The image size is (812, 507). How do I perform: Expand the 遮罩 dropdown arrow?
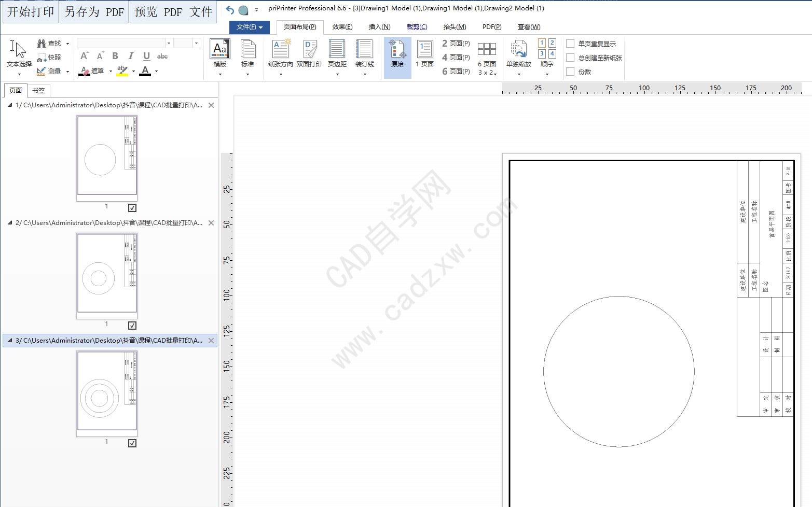click(111, 72)
